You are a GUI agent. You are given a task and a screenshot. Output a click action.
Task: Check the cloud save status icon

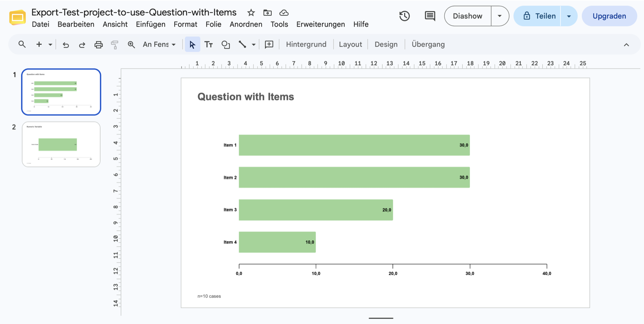[284, 13]
